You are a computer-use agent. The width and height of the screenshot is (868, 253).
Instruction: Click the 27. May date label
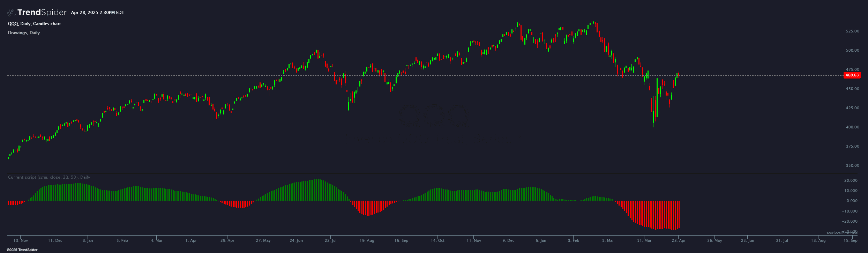(263, 240)
